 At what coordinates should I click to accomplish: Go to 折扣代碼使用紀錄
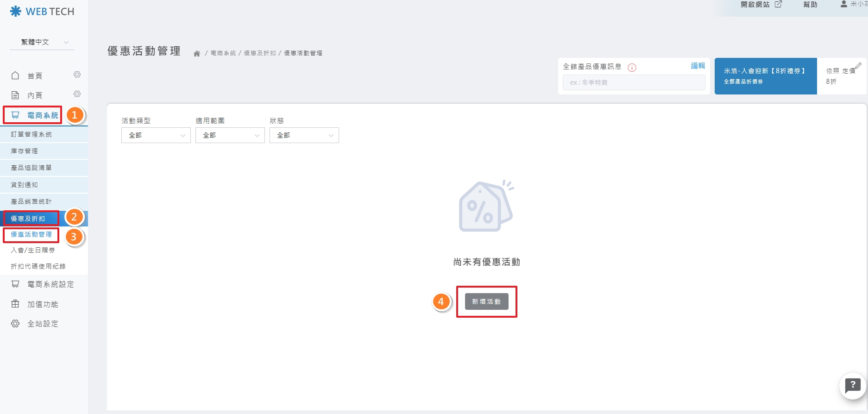[x=38, y=266]
